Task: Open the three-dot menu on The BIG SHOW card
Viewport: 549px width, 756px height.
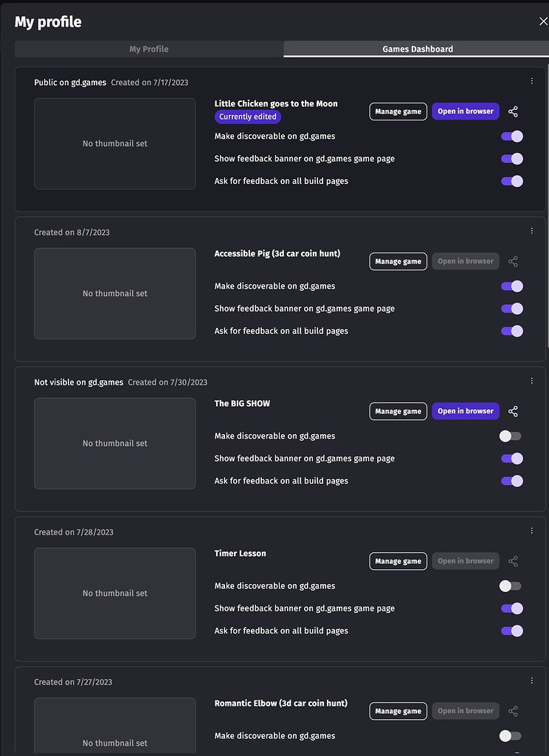Action: point(532,380)
